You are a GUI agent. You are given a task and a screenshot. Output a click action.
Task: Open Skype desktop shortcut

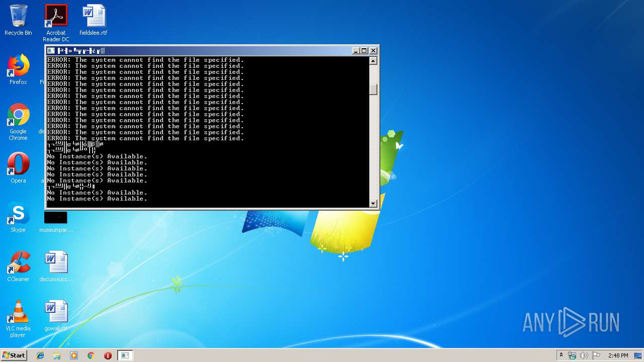[x=18, y=217]
